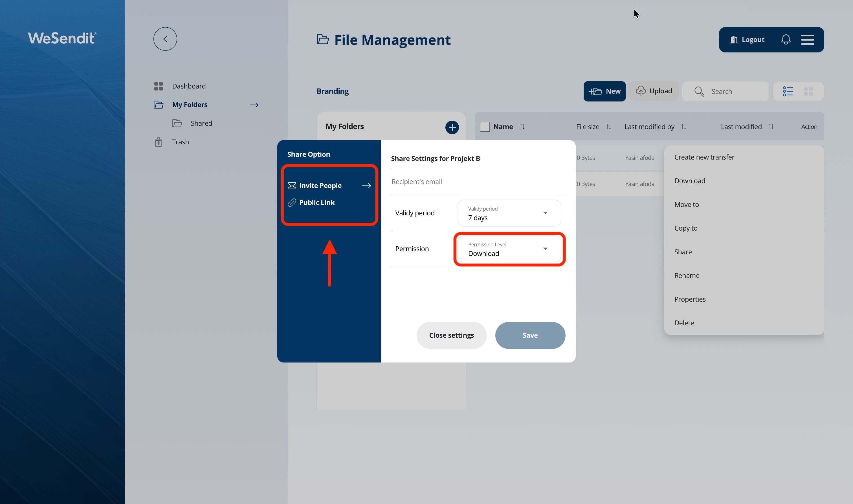853x504 pixels.
Task: Click the Trash bin icon in the sidebar
Action: [x=158, y=142]
